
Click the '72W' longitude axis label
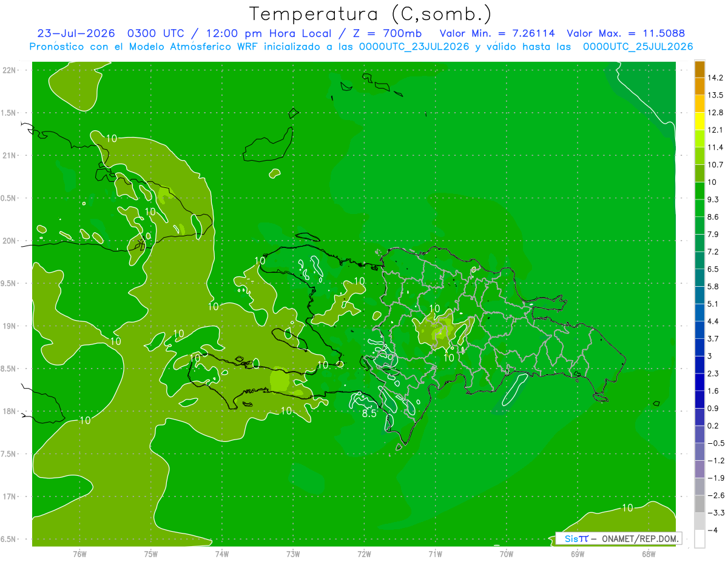[x=364, y=554]
